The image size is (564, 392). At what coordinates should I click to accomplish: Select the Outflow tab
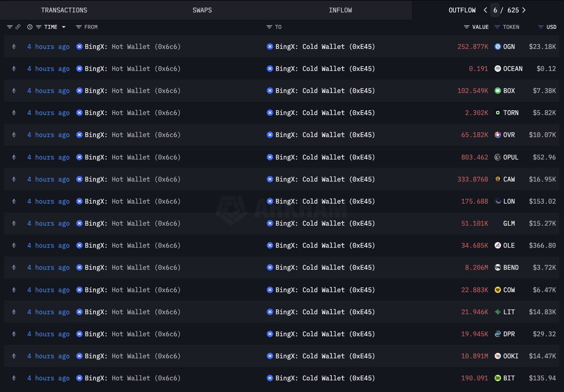pyautogui.click(x=462, y=10)
